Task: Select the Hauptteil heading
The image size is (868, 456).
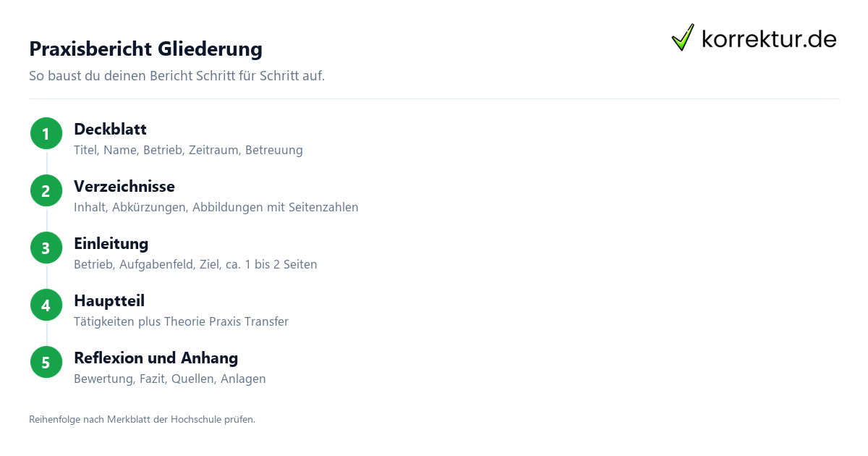Action: click(x=109, y=301)
